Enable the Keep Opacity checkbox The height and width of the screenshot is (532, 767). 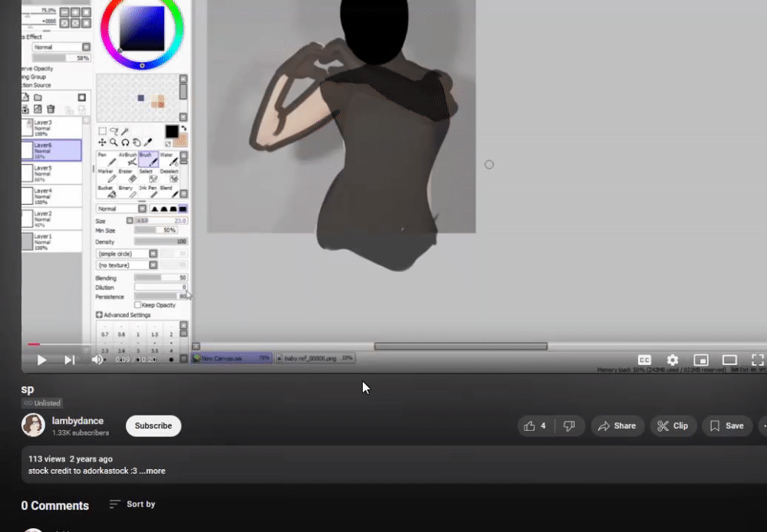[137, 305]
